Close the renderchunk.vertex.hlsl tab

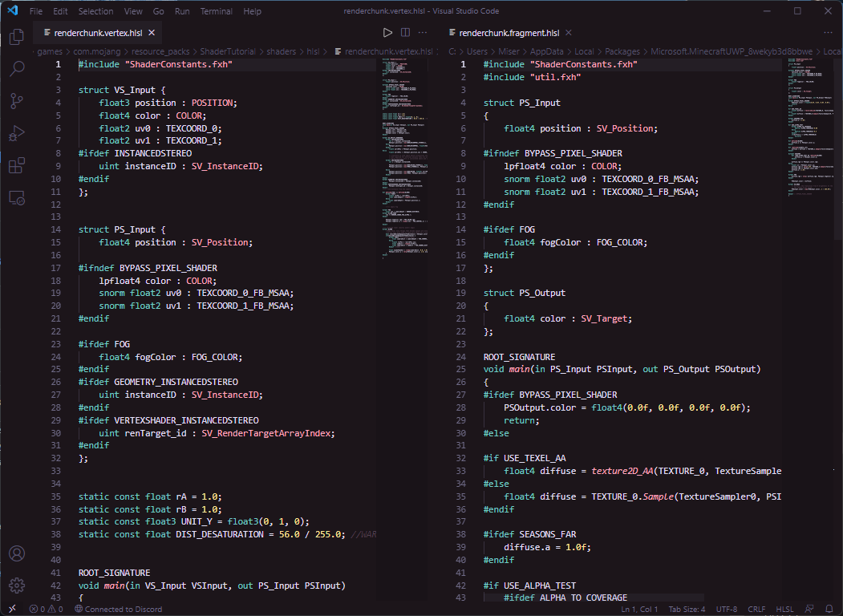(152, 33)
